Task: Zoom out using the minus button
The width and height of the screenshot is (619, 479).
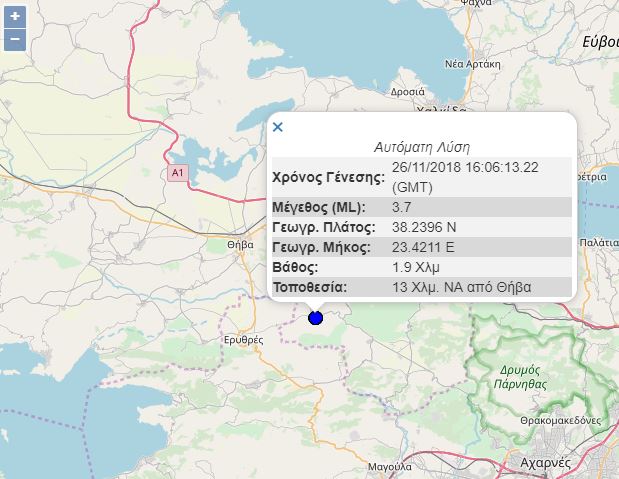Action: coord(15,40)
